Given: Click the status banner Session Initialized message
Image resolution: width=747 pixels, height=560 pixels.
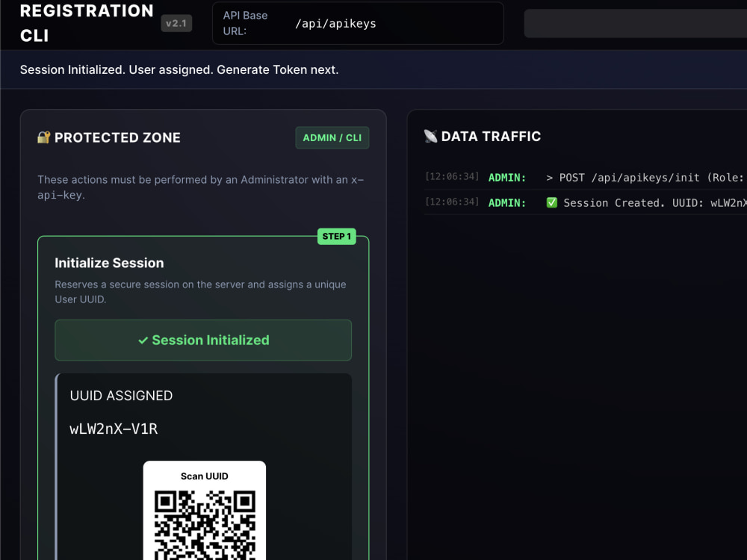Looking at the screenshot, I should (179, 69).
